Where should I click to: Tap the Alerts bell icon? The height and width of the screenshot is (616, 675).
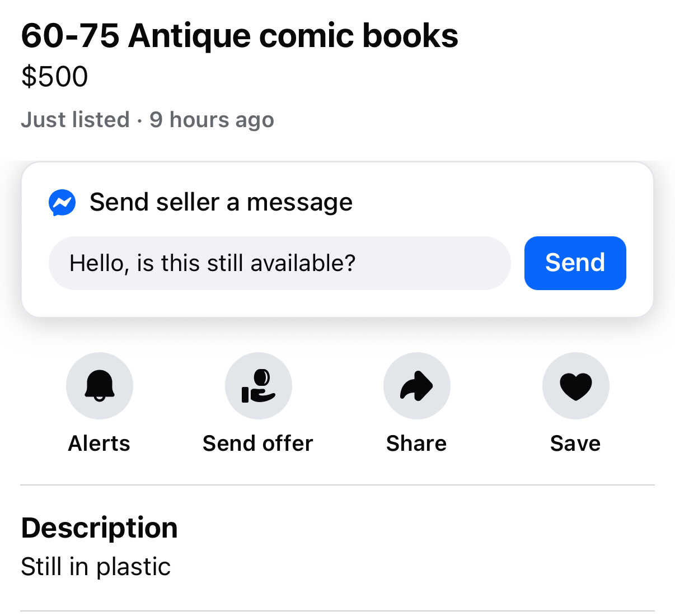tap(100, 385)
